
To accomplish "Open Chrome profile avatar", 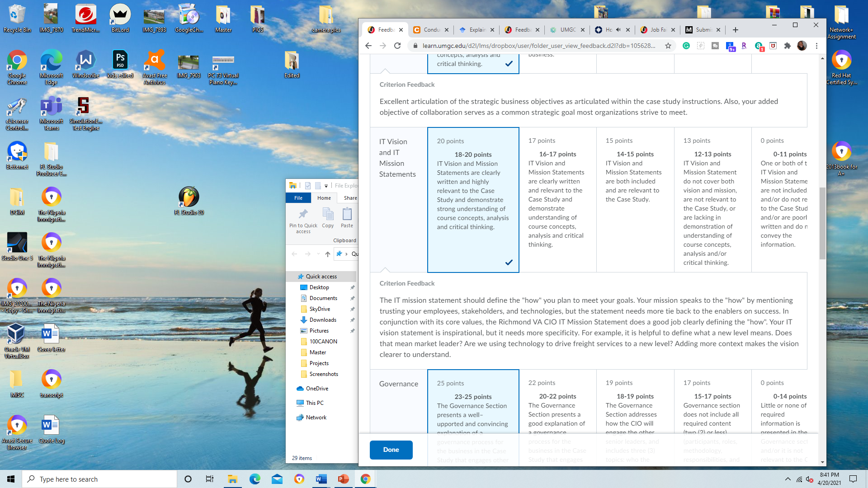I will [x=802, y=46].
